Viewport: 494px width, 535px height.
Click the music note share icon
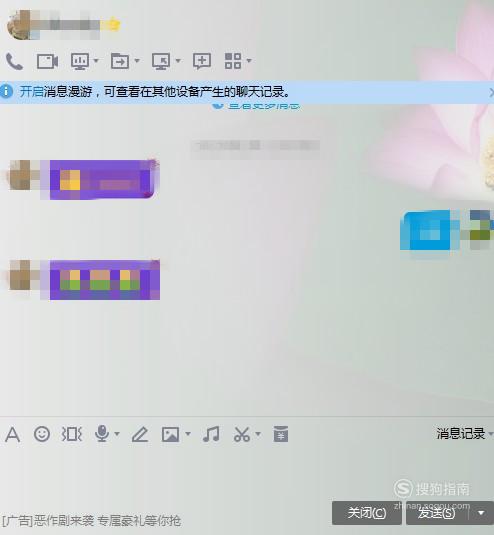coord(211,434)
